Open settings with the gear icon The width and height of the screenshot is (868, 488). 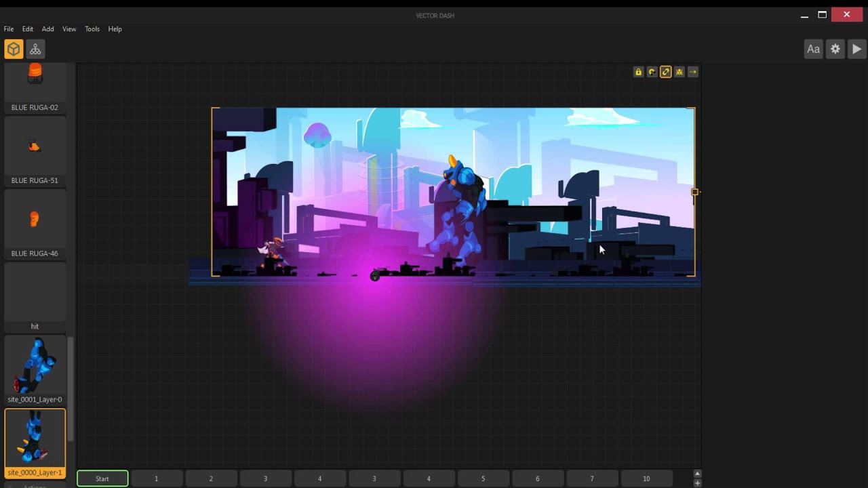click(x=835, y=49)
